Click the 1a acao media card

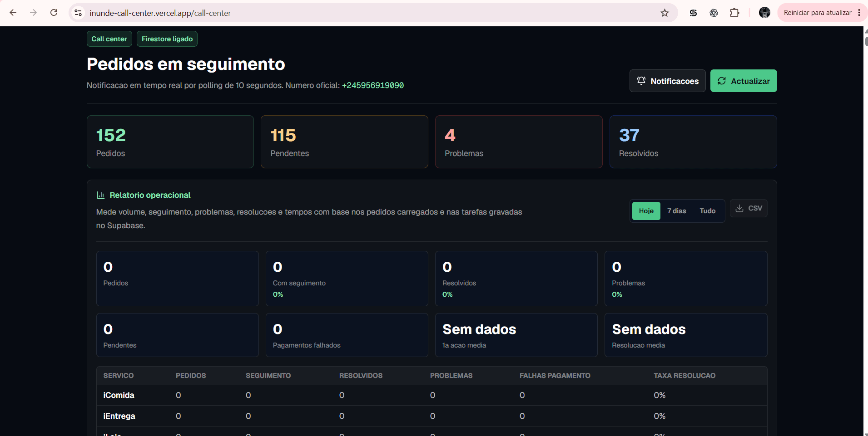click(516, 335)
